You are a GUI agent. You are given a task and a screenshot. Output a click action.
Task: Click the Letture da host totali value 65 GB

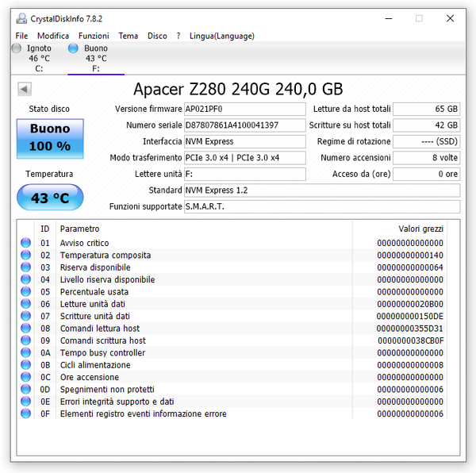pos(427,109)
